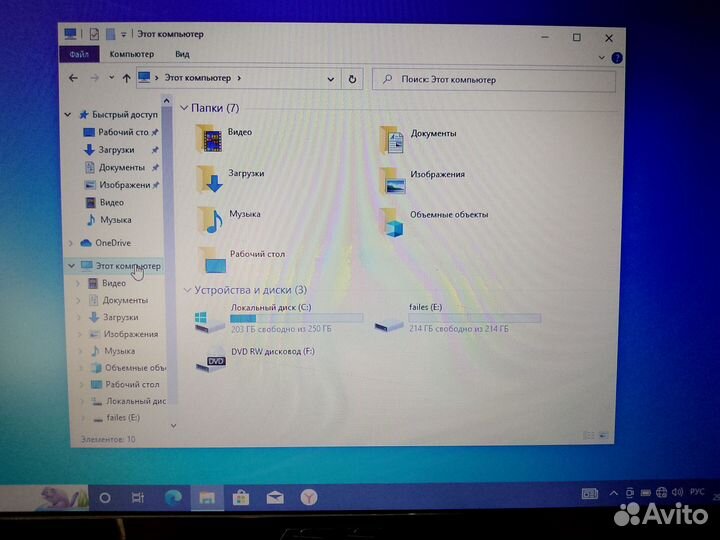Open the Изображения folder in main pane
The image size is (720, 540).
point(422,180)
